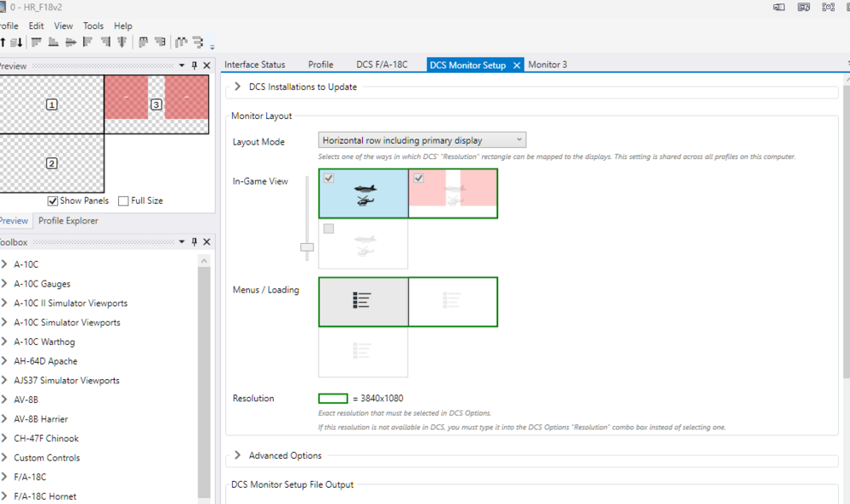The height and width of the screenshot is (504, 850).
Task: Open the Edit menu
Action: point(37,25)
